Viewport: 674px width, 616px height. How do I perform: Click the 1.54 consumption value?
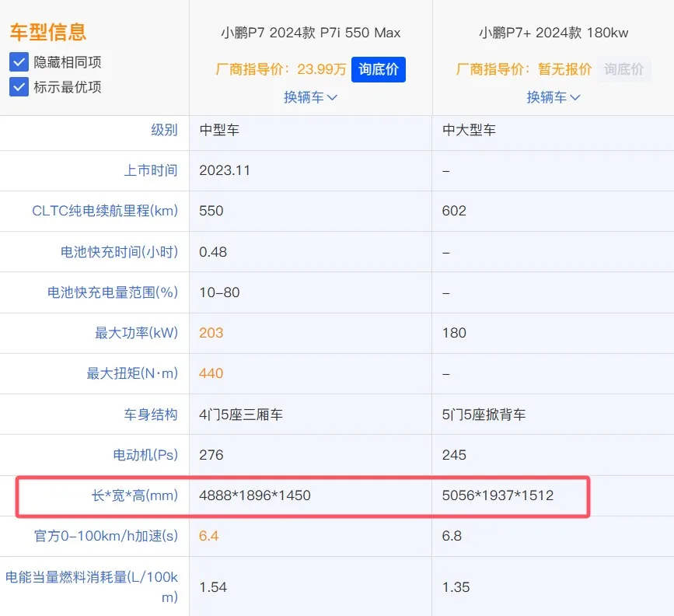tap(213, 587)
